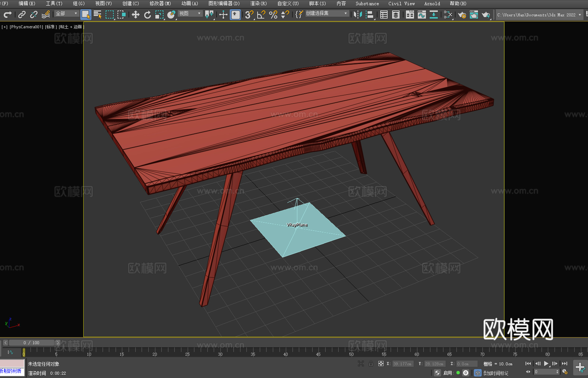
Task: Activate the Select Object tool
Action: tap(86, 14)
